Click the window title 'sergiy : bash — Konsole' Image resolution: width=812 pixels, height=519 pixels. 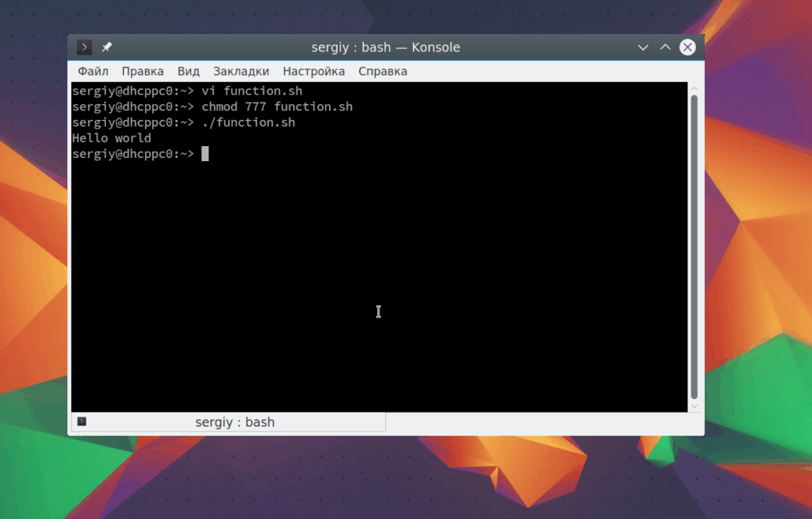click(385, 47)
